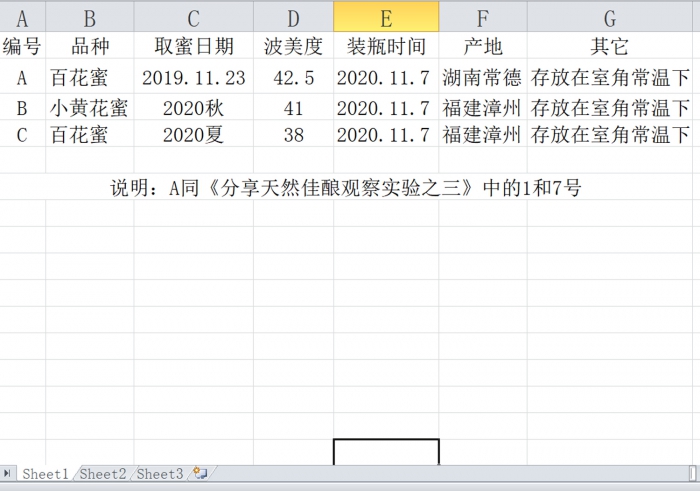The image size is (700, 491).
Task: Open the Sheet3 tab
Action: pyautogui.click(x=160, y=474)
